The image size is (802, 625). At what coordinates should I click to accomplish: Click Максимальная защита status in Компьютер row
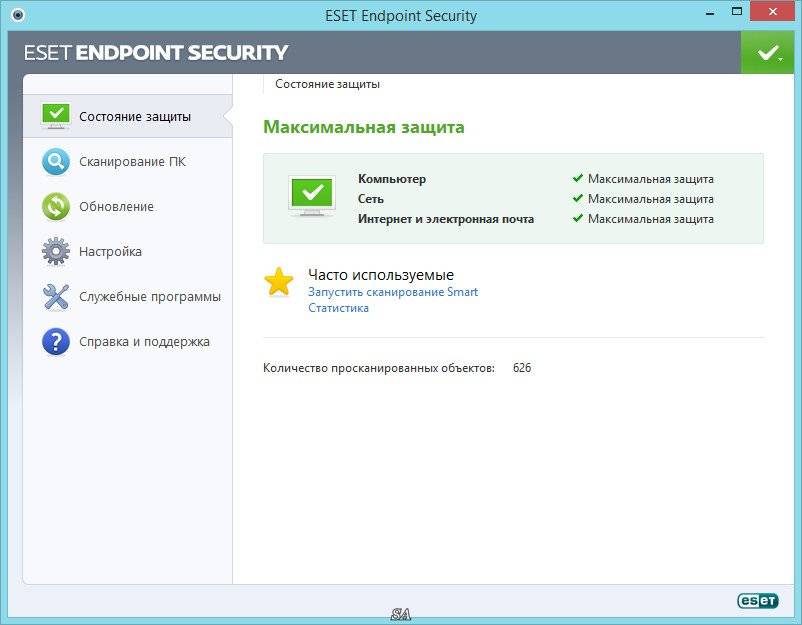(x=651, y=179)
